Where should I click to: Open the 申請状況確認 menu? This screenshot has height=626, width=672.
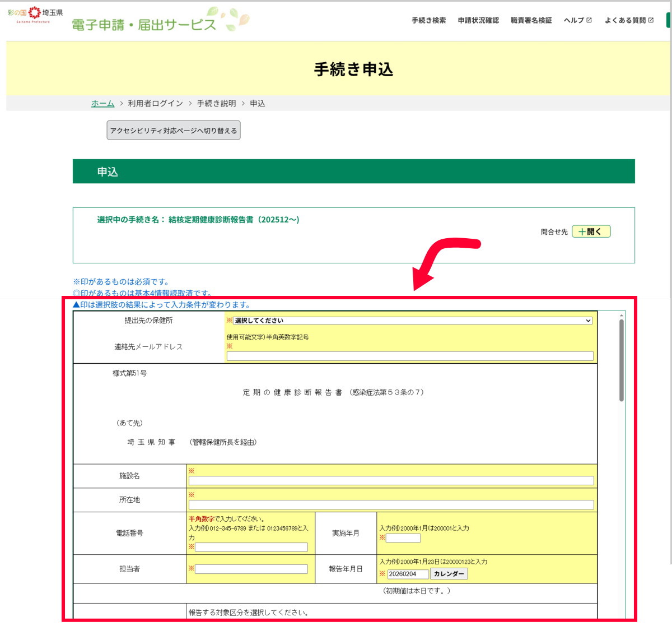click(478, 21)
